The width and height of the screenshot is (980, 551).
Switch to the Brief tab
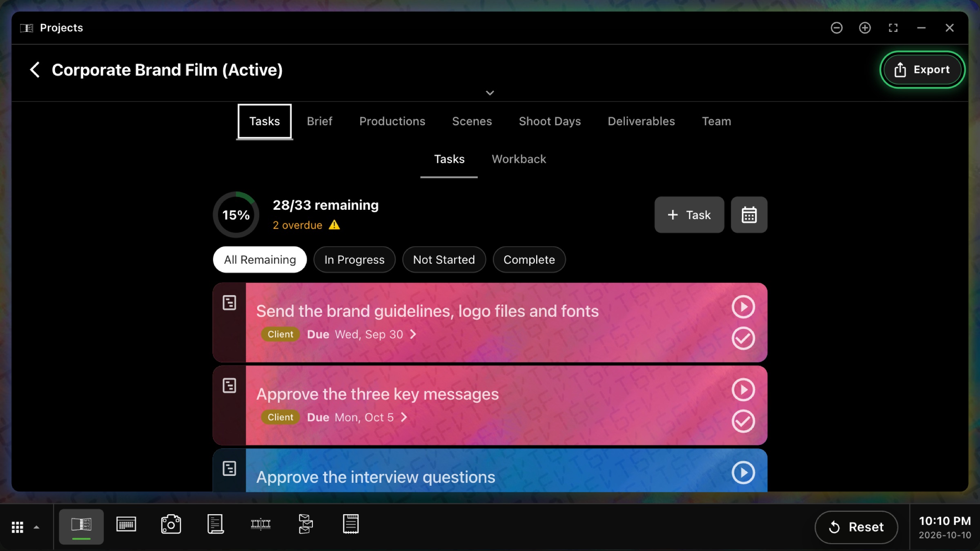pos(319,121)
